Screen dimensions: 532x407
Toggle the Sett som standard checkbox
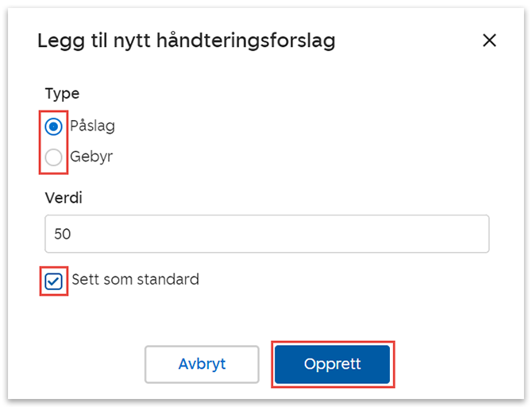54,281
